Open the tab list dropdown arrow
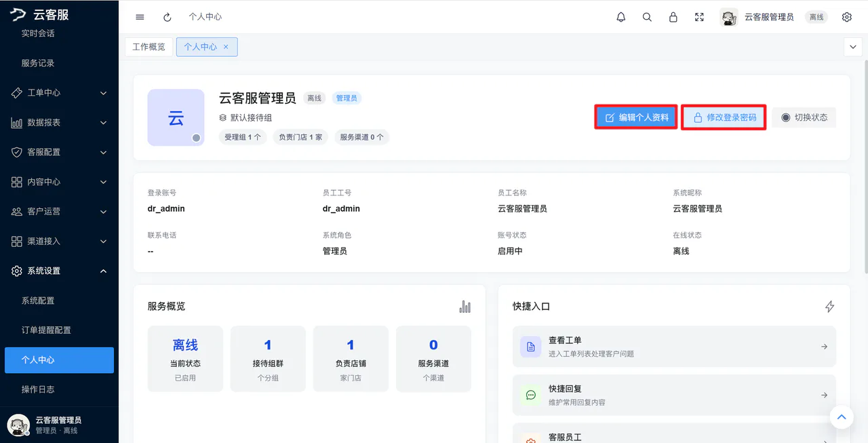Image resolution: width=868 pixels, height=443 pixels. click(x=852, y=47)
